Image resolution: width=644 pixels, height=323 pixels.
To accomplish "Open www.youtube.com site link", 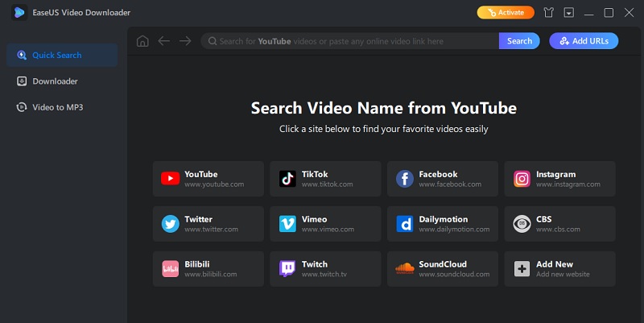I will 214,184.
